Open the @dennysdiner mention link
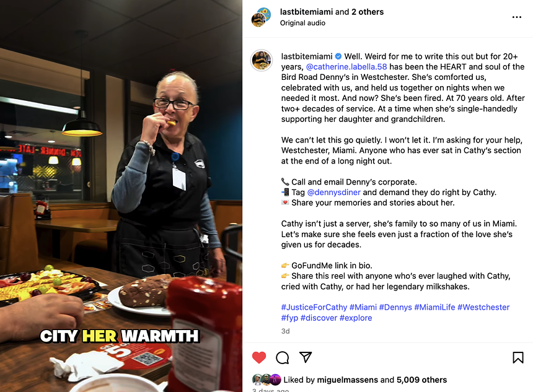The width and height of the screenshot is (533, 392). pyautogui.click(x=334, y=192)
